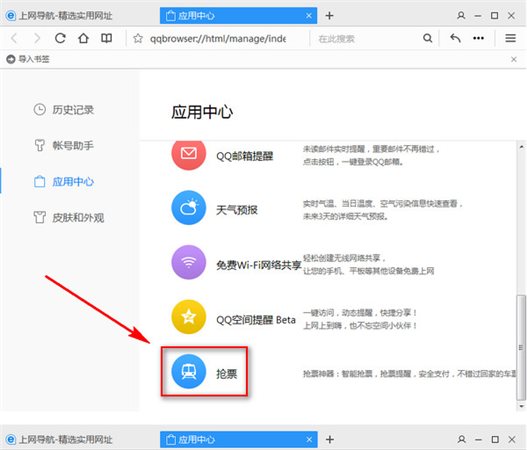Click 导入书签 import bookmarks link
Image resolution: width=527 pixels, height=450 pixels.
click(28, 59)
